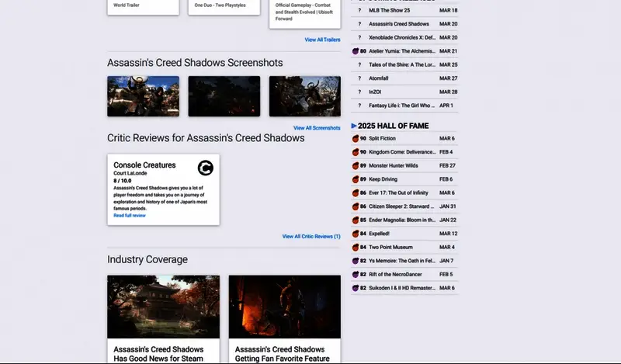Screen dimensions: 621x364
Task: Open the 'Getting Fan Favorite Feature' article image
Action: 284,307
